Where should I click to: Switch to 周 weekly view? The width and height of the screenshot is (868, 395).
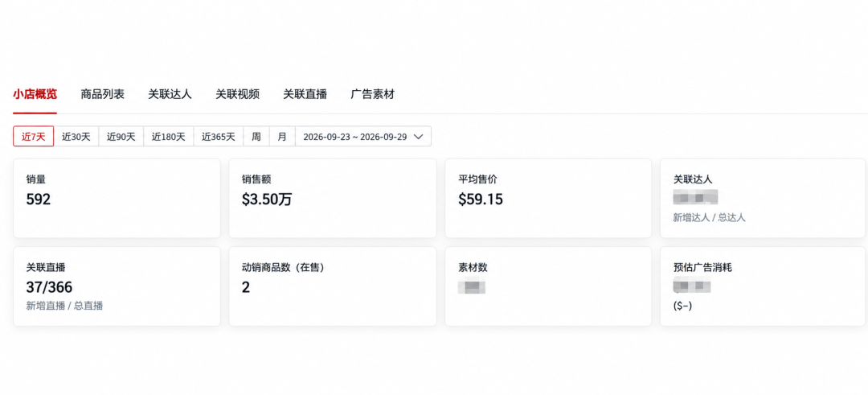(256, 136)
